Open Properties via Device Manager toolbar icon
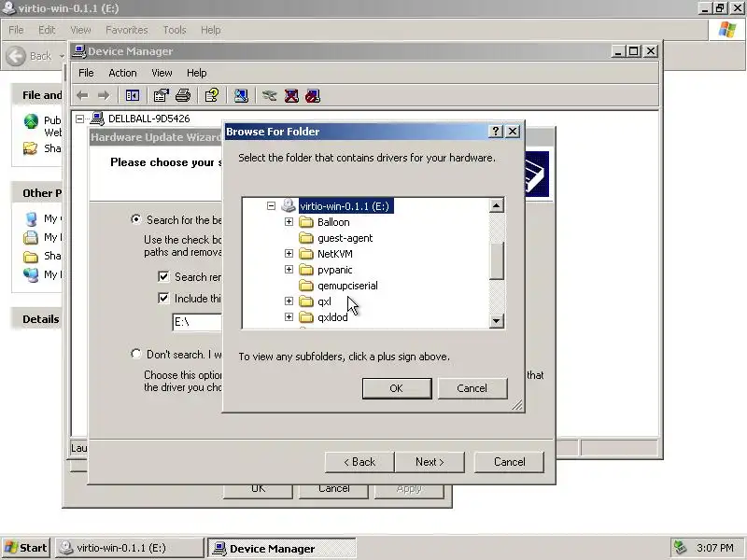Screen dimensions: 747x560 [162, 96]
